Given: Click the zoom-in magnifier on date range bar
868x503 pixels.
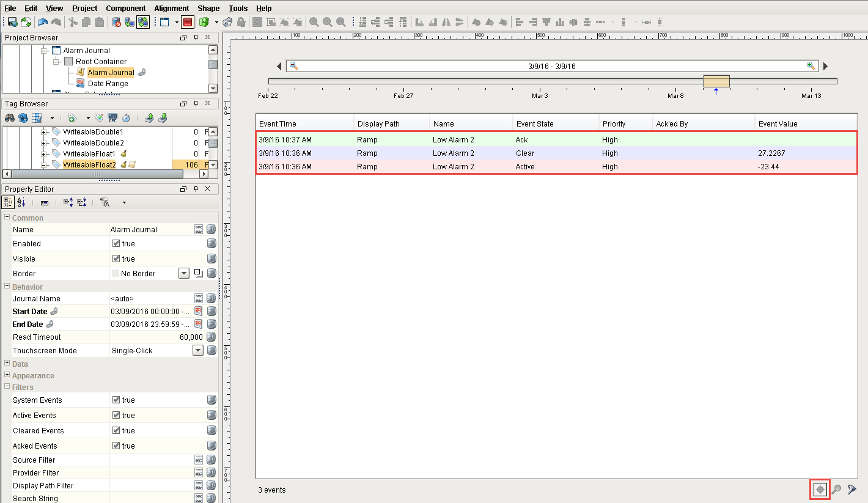Looking at the screenshot, I should 811,66.
